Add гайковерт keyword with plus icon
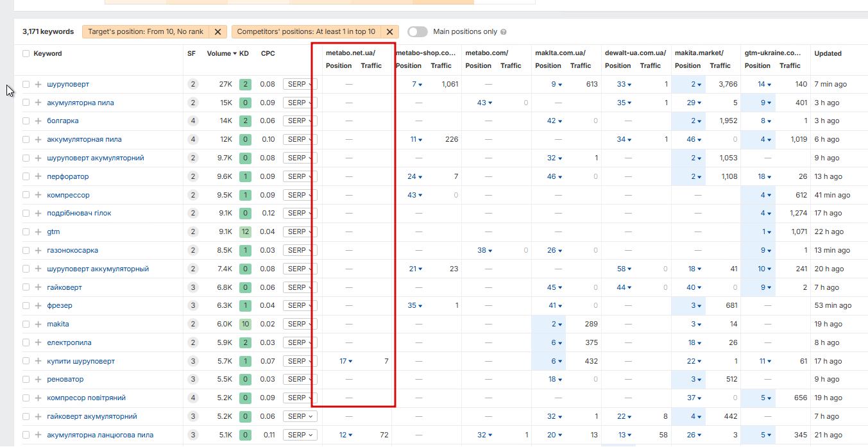Screen dimensions: 868x447 tap(38, 287)
